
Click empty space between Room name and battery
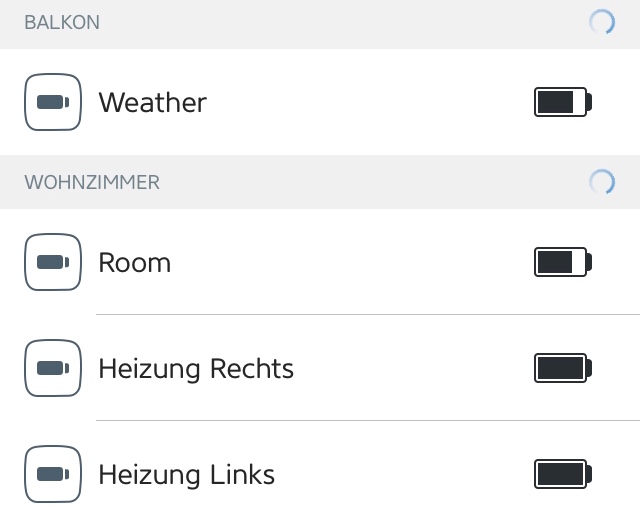click(350, 263)
